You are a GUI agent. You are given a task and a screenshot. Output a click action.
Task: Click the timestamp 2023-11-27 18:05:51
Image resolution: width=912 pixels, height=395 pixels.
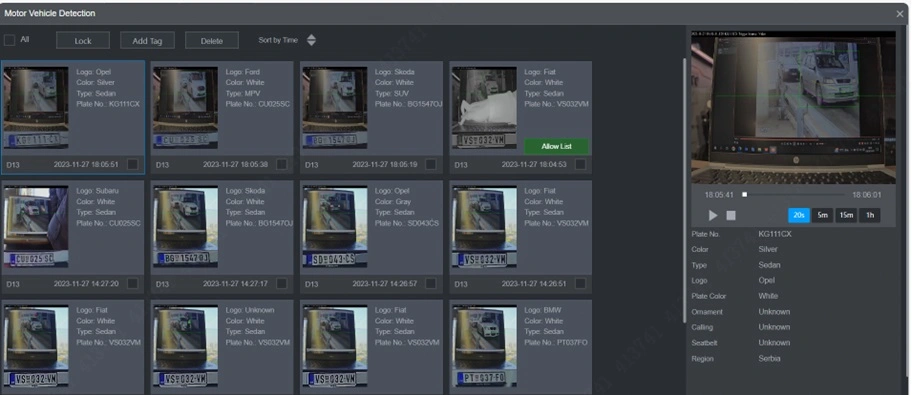pos(86,165)
